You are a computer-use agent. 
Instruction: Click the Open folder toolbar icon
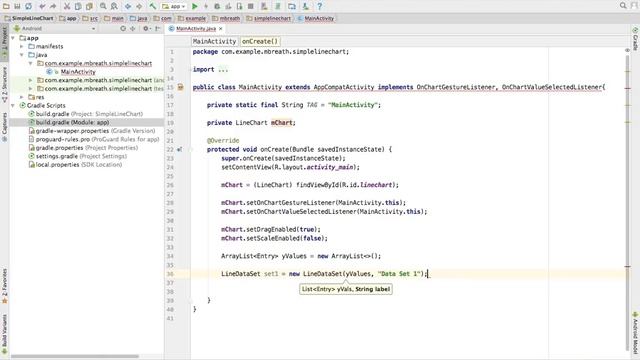6,6
